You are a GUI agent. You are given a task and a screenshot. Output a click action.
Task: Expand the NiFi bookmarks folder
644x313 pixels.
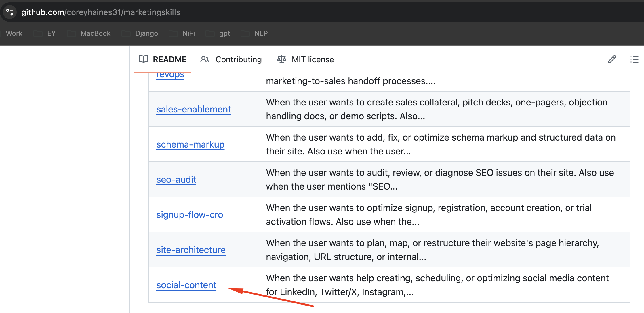pyautogui.click(x=182, y=33)
